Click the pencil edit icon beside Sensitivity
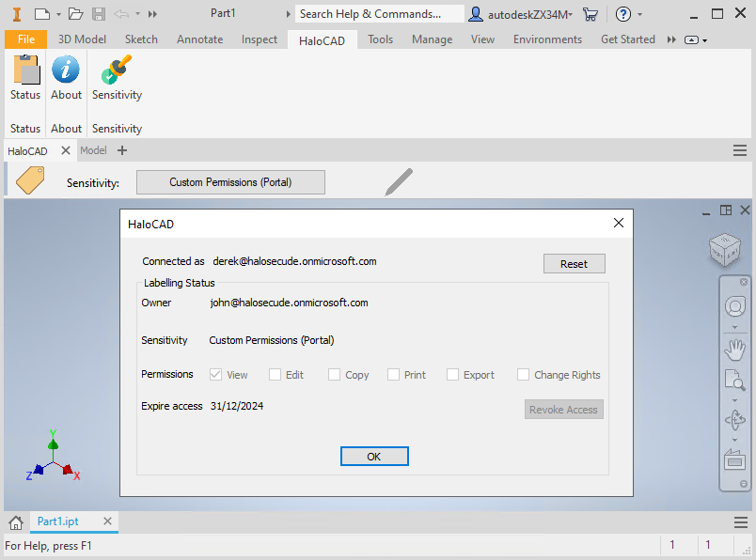 coord(399,182)
